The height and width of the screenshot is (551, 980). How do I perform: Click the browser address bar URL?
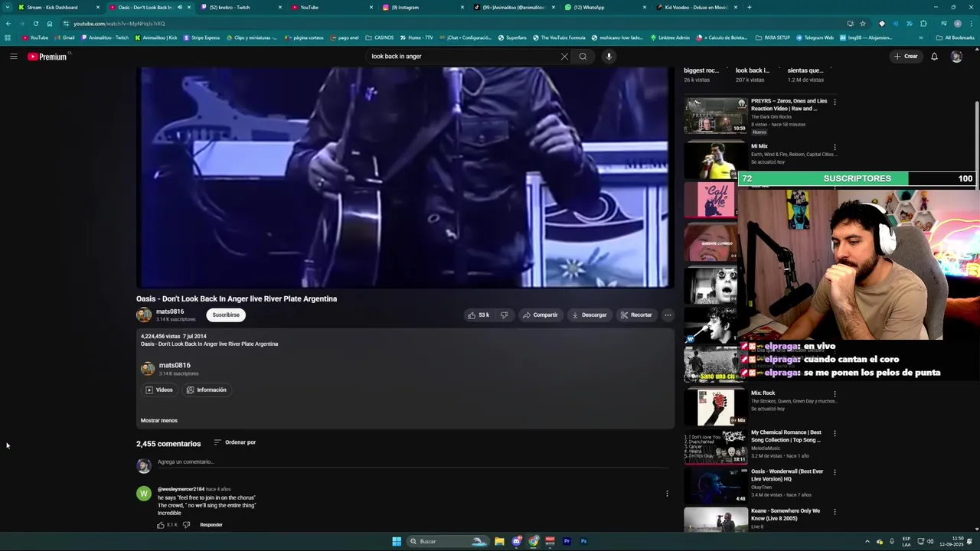point(119,24)
